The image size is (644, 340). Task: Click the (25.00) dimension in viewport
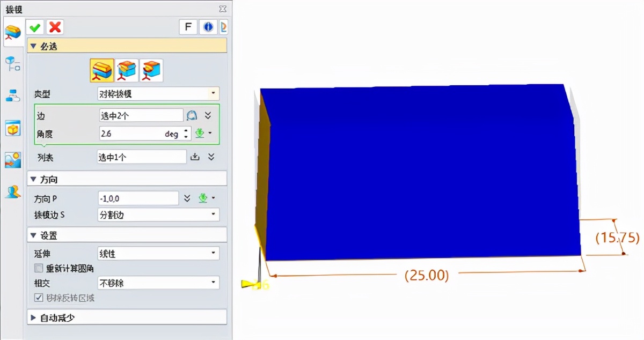(426, 275)
